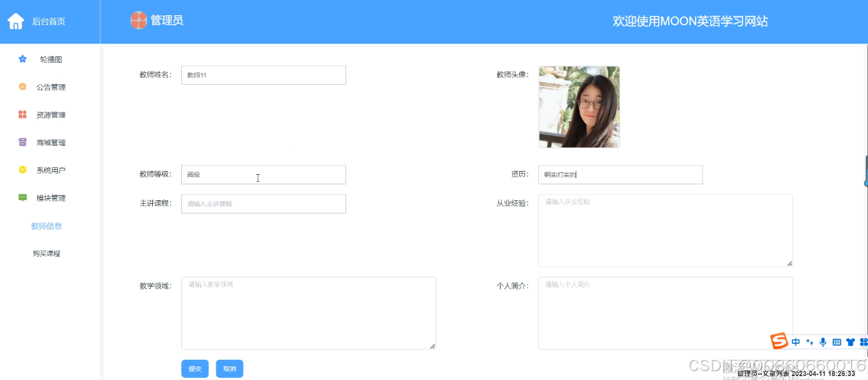The height and width of the screenshot is (380, 868).
Task: Click the microphone voice input icon
Action: coord(823,342)
